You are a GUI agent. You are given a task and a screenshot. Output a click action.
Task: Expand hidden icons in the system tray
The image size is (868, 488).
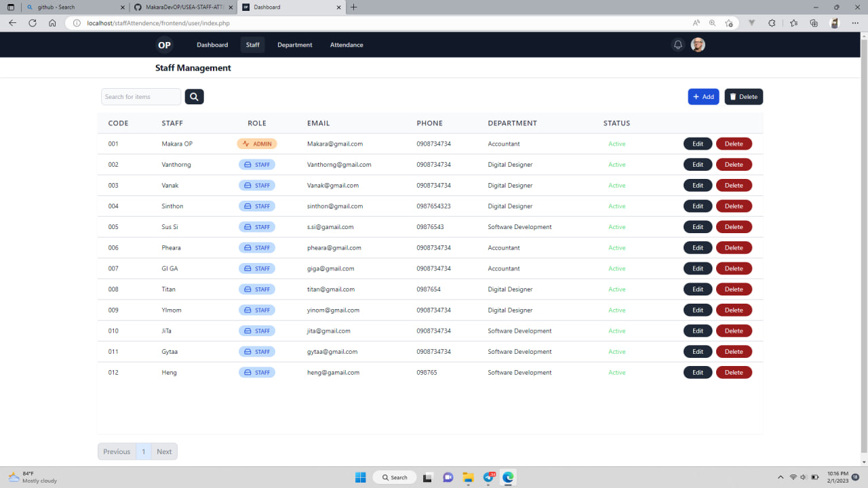[x=781, y=476]
